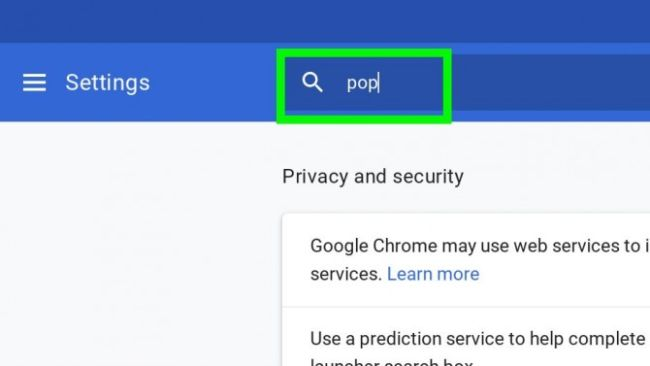Viewport: 650px width, 366px height.
Task: Click the white privacy settings card top edge
Action: click(466, 214)
